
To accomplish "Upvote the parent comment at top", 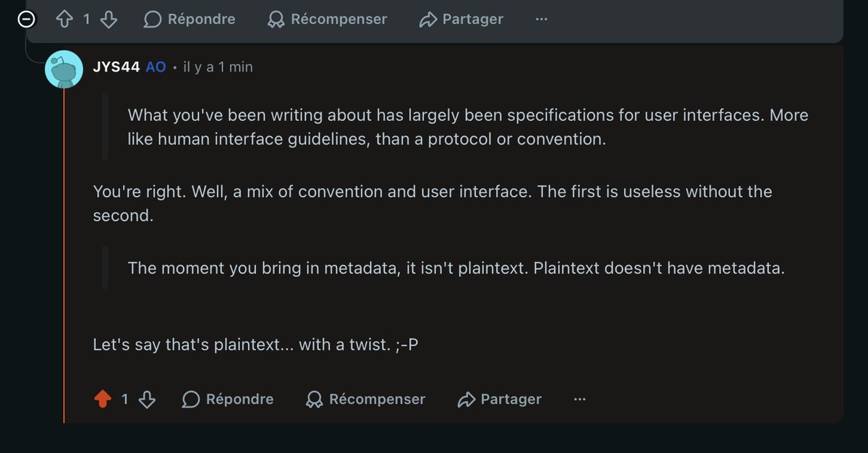I will pos(64,19).
